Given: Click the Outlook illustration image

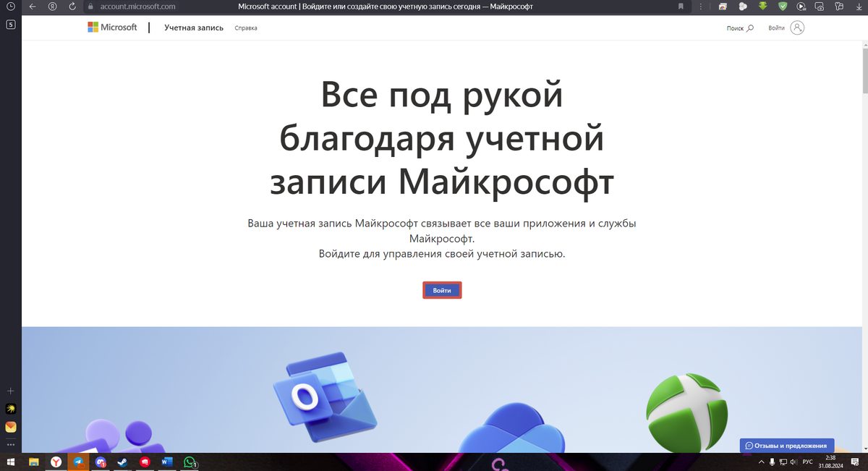Looking at the screenshot, I should (325, 396).
